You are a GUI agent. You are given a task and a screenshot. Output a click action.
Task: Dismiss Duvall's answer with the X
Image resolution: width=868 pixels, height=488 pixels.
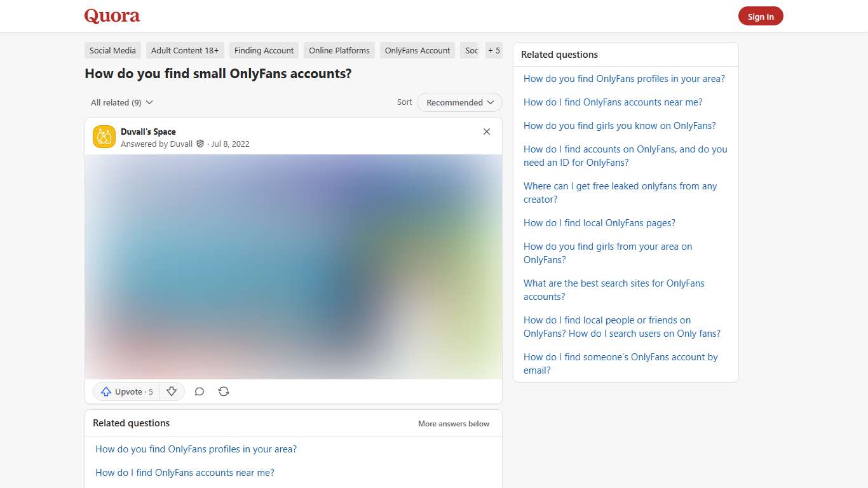tap(487, 132)
